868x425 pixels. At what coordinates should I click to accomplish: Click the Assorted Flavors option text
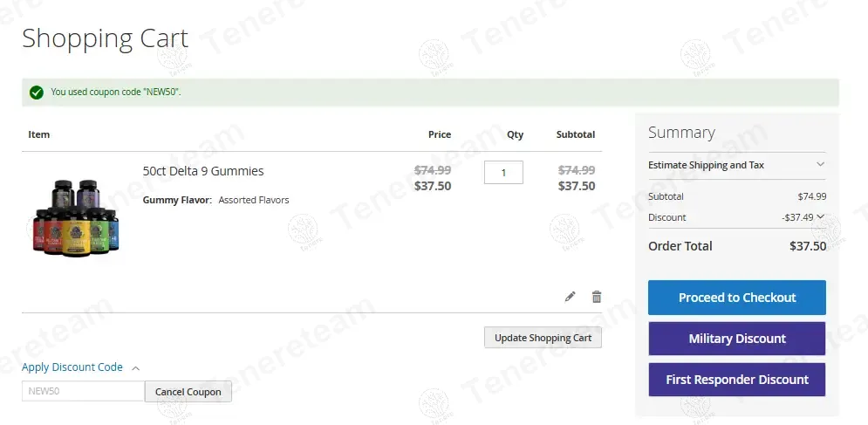click(x=253, y=200)
